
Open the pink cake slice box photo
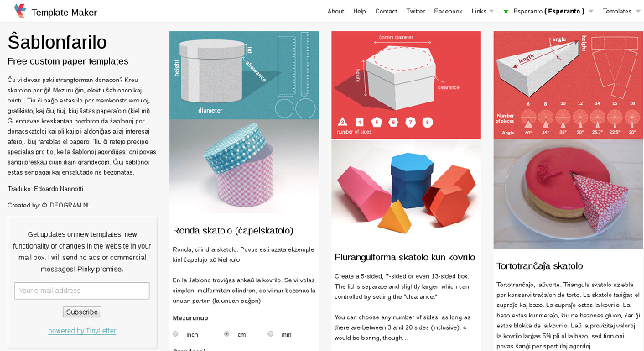[569, 193]
